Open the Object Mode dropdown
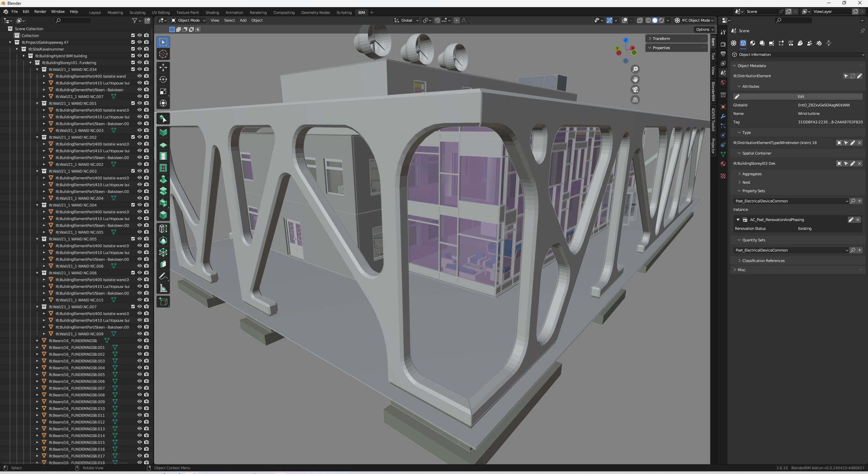Image resolution: width=868 pixels, height=474 pixels. coord(188,20)
